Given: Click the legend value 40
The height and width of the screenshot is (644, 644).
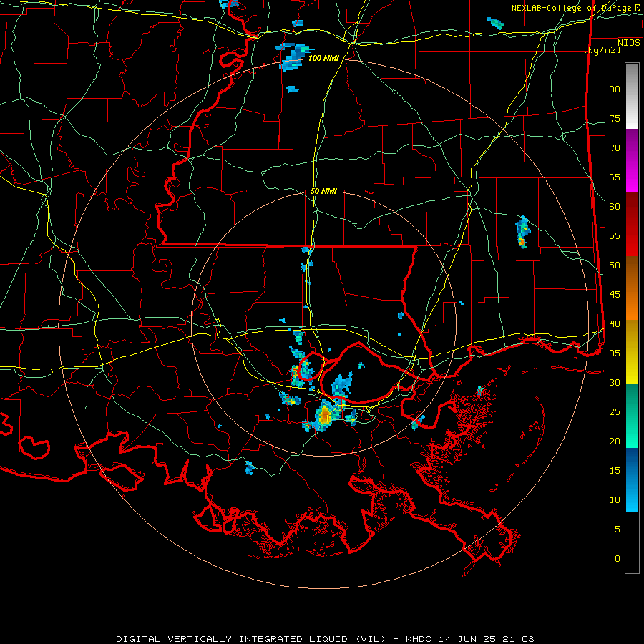Looking at the screenshot, I should [615, 324].
